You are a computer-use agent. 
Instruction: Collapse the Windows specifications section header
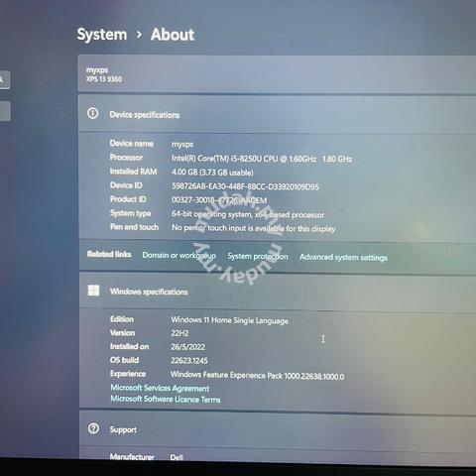click(278, 292)
